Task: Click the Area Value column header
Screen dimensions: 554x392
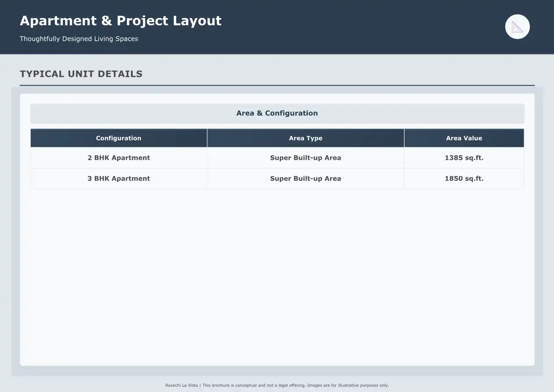Action: coord(464,138)
